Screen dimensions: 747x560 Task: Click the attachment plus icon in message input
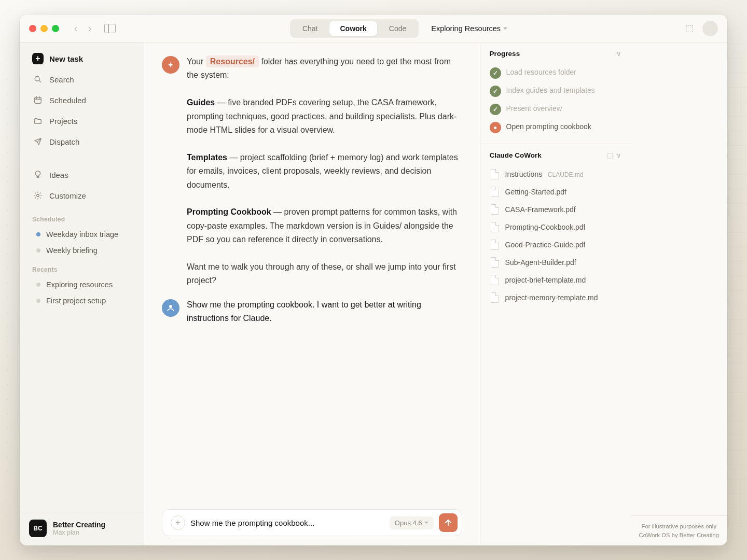click(178, 523)
